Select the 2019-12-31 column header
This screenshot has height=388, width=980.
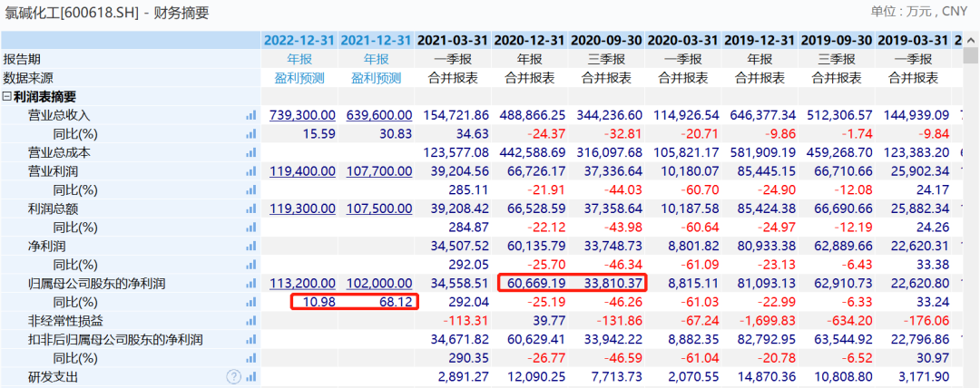coord(760,41)
